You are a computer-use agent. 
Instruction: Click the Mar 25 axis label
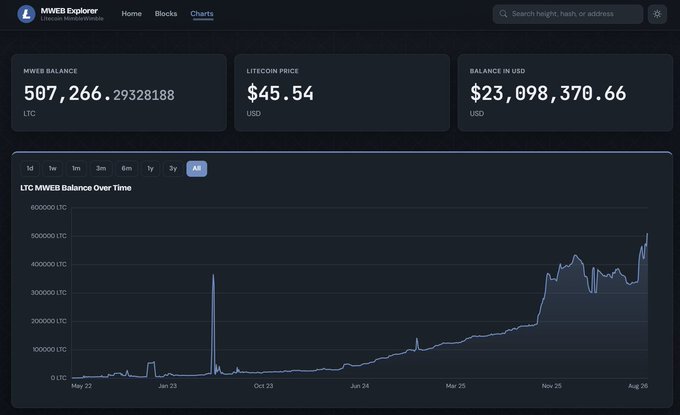coord(455,386)
